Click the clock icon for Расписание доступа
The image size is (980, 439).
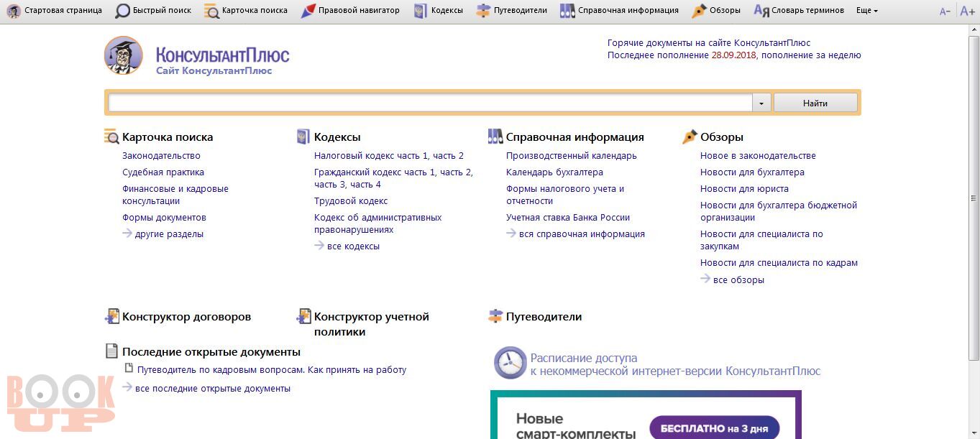tap(510, 364)
